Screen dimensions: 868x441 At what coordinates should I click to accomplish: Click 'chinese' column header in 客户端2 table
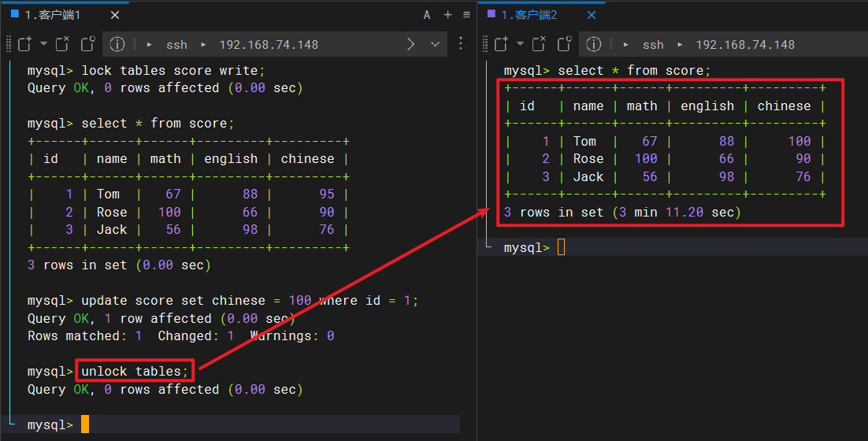coord(784,106)
